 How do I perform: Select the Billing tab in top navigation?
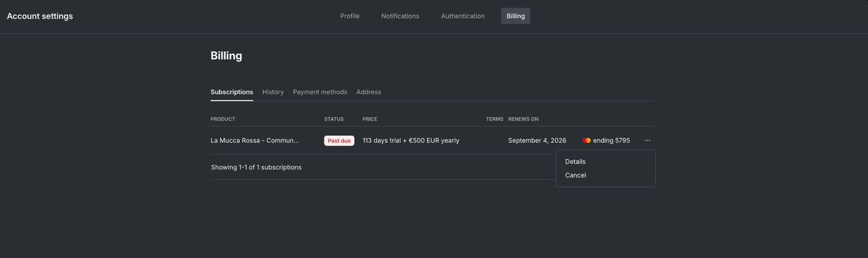(515, 16)
